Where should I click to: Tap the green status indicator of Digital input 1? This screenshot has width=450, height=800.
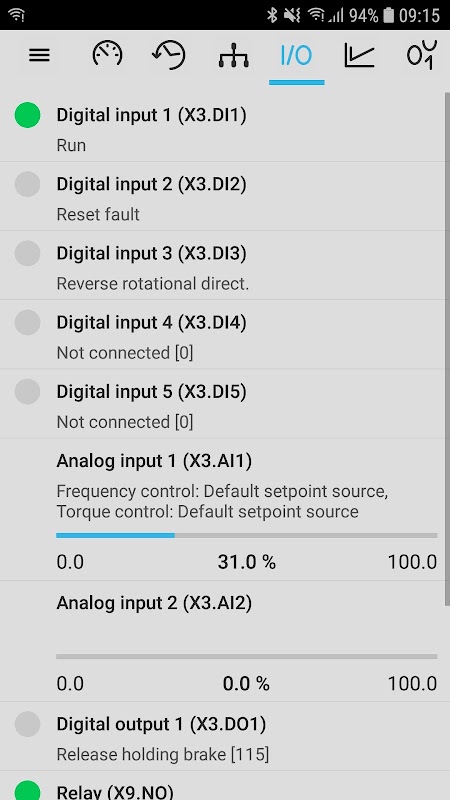click(x=28, y=115)
